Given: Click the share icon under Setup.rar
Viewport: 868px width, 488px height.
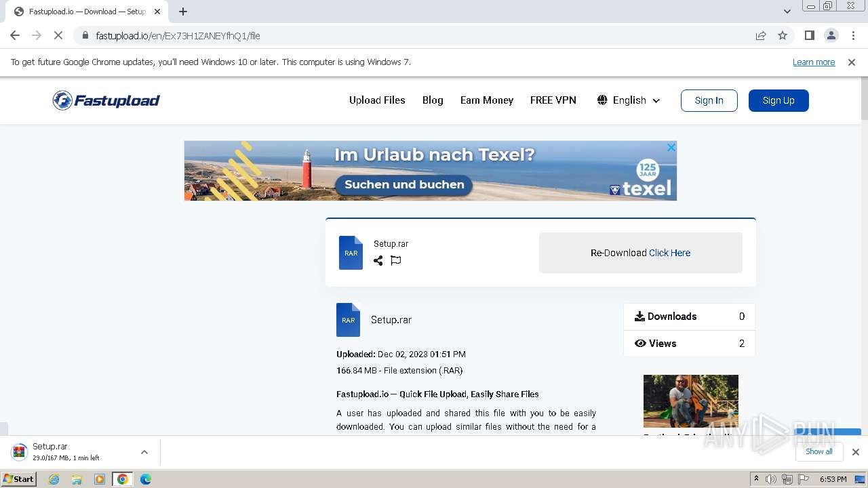Looking at the screenshot, I should pos(378,260).
